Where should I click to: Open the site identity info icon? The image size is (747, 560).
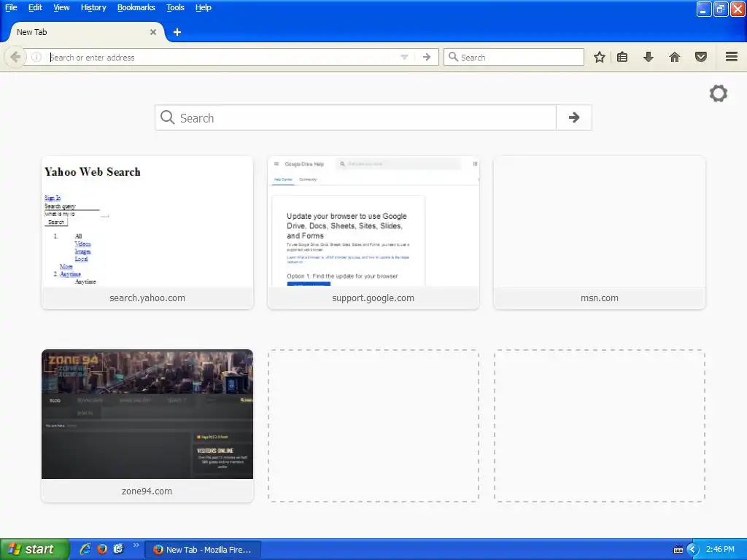(x=36, y=57)
